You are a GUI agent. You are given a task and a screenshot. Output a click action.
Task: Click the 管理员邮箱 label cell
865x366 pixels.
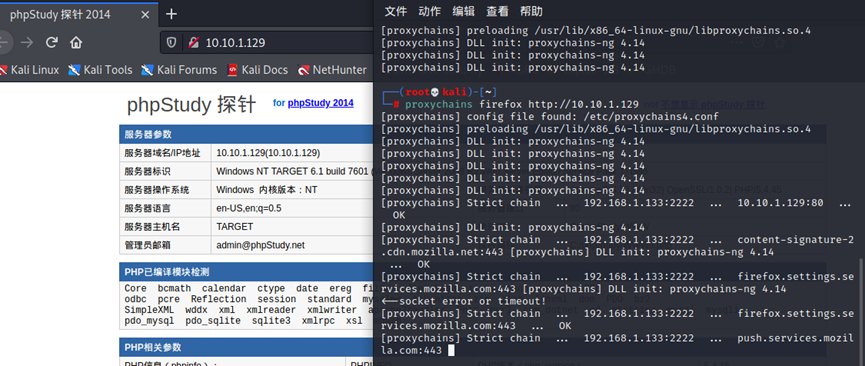tap(165, 245)
